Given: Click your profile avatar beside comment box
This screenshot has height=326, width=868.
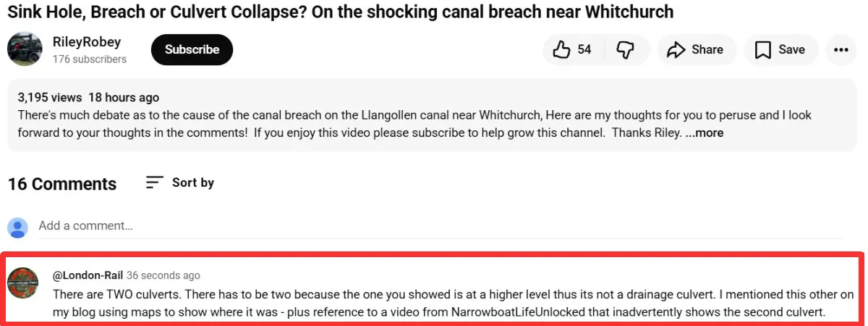Looking at the screenshot, I should click(17, 227).
